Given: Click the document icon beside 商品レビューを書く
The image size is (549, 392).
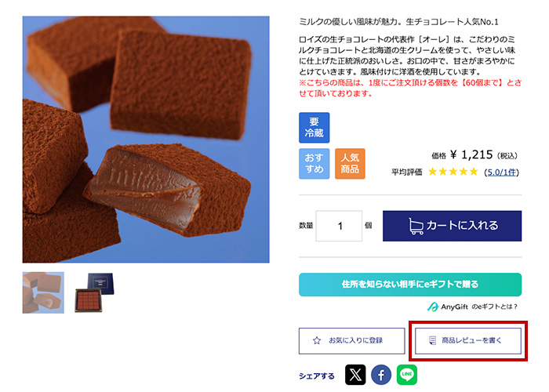Looking at the screenshot, I should 433,340.
